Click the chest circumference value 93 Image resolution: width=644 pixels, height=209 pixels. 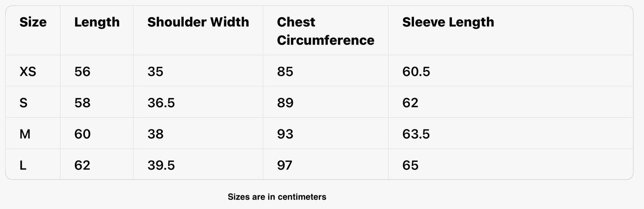285,134
